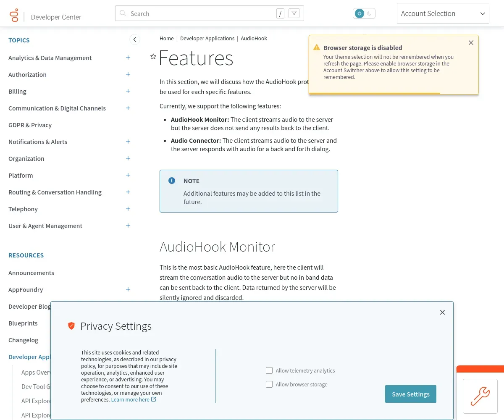
Task: Click the Developer Center title link
Action: (56, 17)
